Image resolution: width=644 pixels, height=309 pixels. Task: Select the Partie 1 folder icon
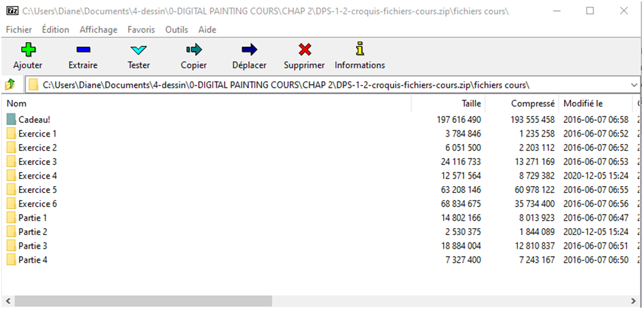[x=11, y=217]
